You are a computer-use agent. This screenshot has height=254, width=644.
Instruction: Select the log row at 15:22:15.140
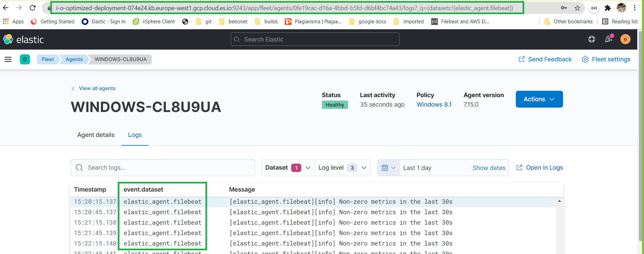[x=313, y=244]
